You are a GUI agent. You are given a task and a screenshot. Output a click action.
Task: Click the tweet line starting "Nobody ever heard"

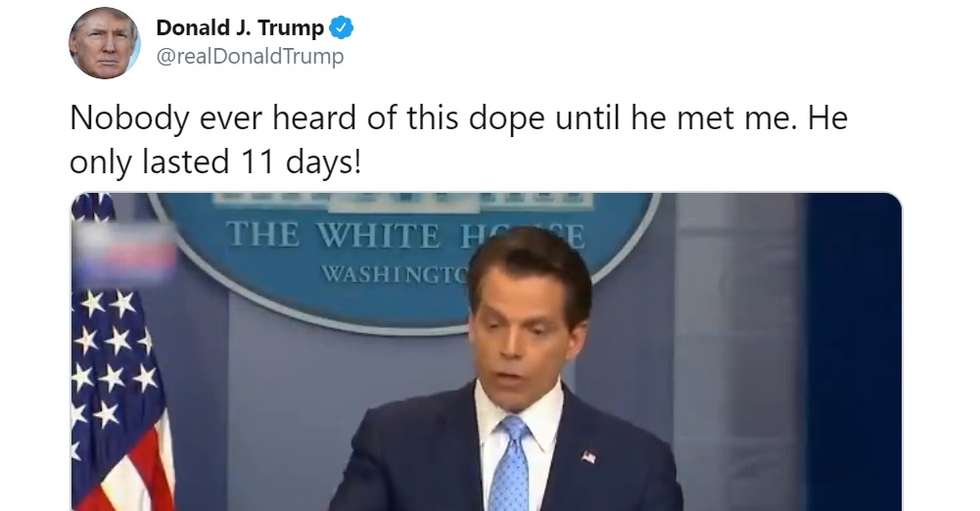(x=459, y=118)
